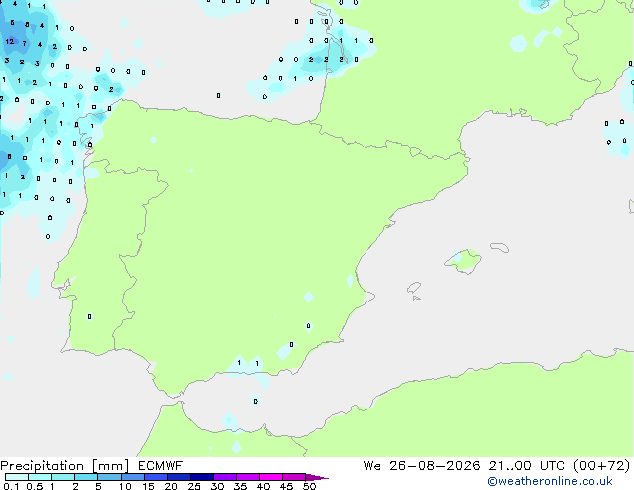Viewport: 634px width, 490px height.
Task: Click the "45" legend scale label
Action: click(x=286, y=486)
